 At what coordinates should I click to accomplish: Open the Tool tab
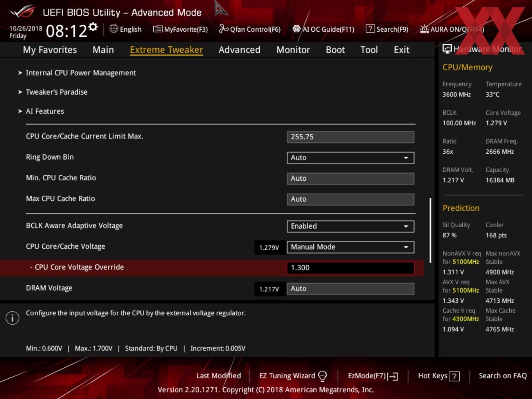[369, 50]
